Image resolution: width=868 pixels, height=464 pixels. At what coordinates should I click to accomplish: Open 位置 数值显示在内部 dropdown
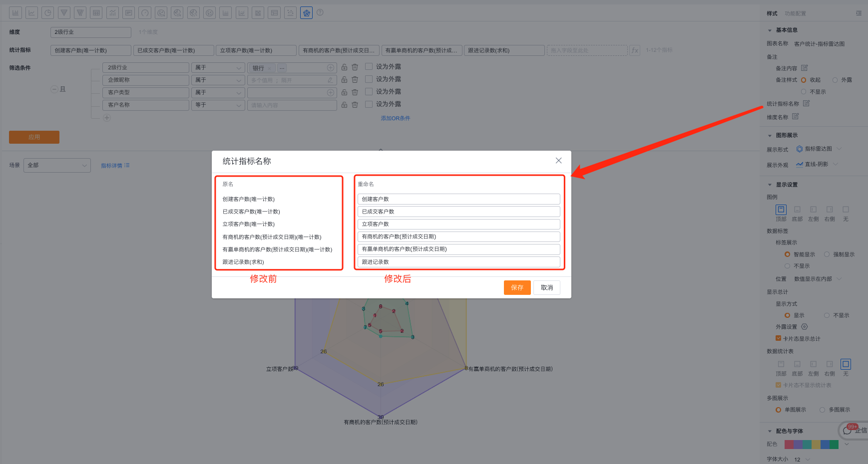[818, 279]
